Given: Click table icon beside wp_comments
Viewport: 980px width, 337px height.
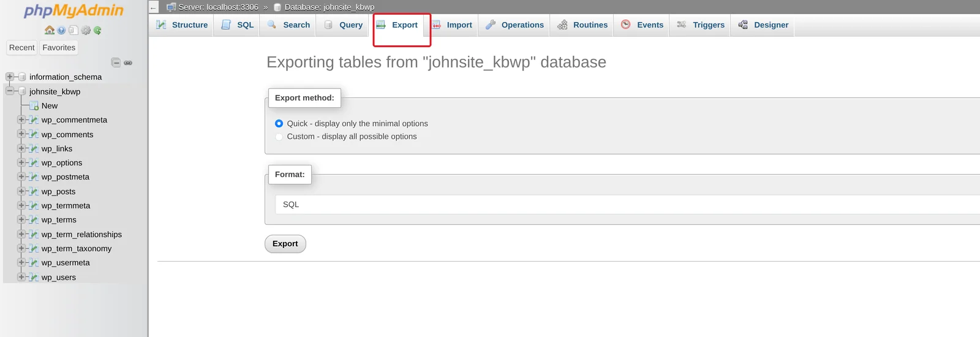Looking at the screenshot, I should [x=34, y=134].
